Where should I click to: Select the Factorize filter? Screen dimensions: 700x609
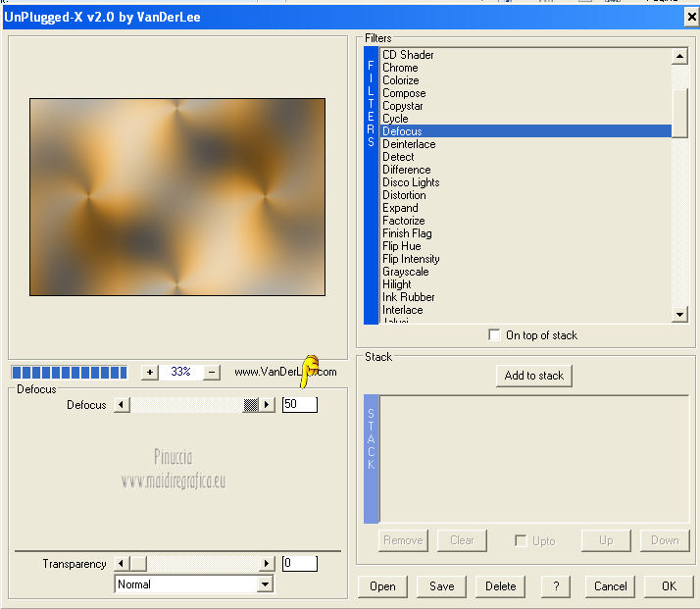[x=525, y=221]
